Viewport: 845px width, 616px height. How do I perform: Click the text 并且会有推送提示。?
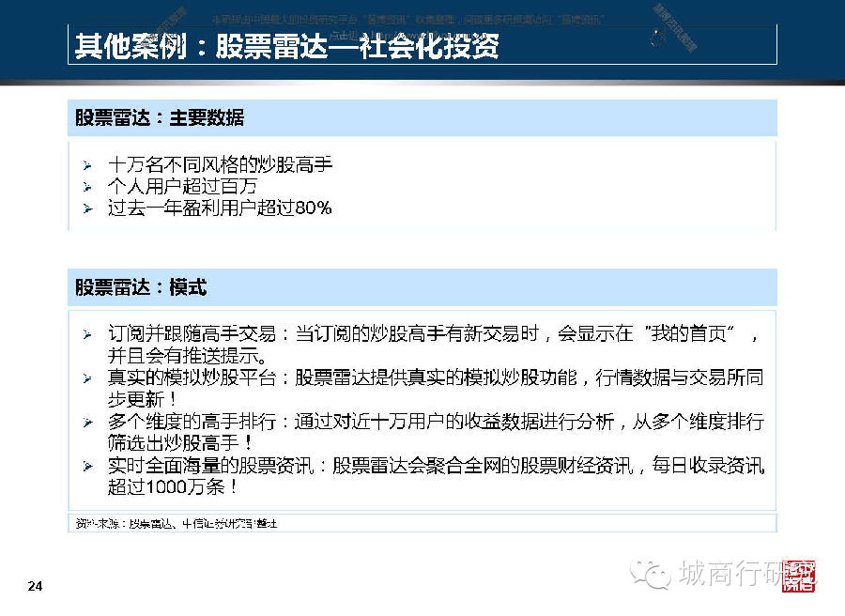(187, 356)
